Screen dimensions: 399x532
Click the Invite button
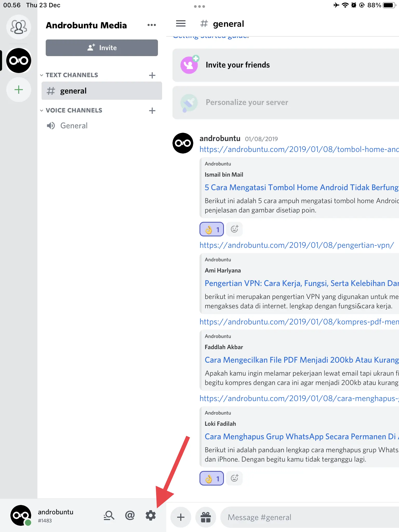102,48
